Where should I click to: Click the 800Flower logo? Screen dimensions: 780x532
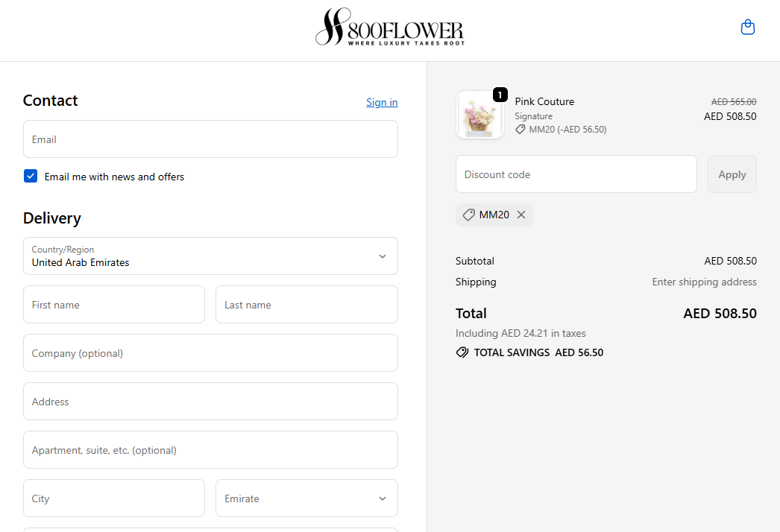(x=390, y=27)
